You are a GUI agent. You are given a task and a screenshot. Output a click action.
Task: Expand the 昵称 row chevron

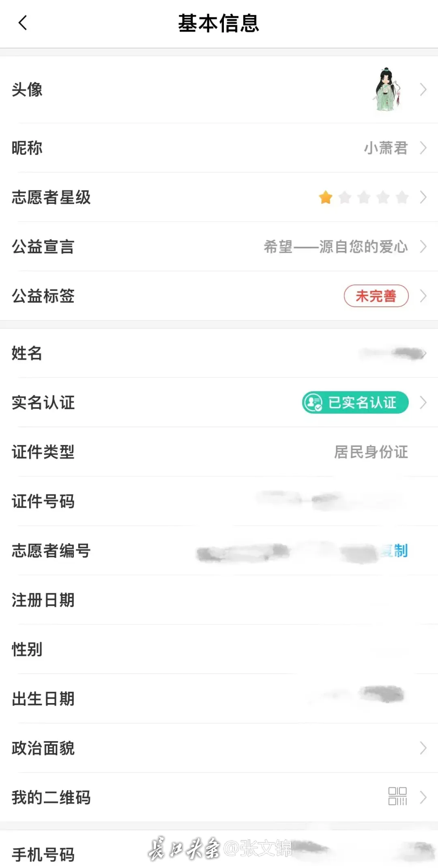click(x=423, y=148)
